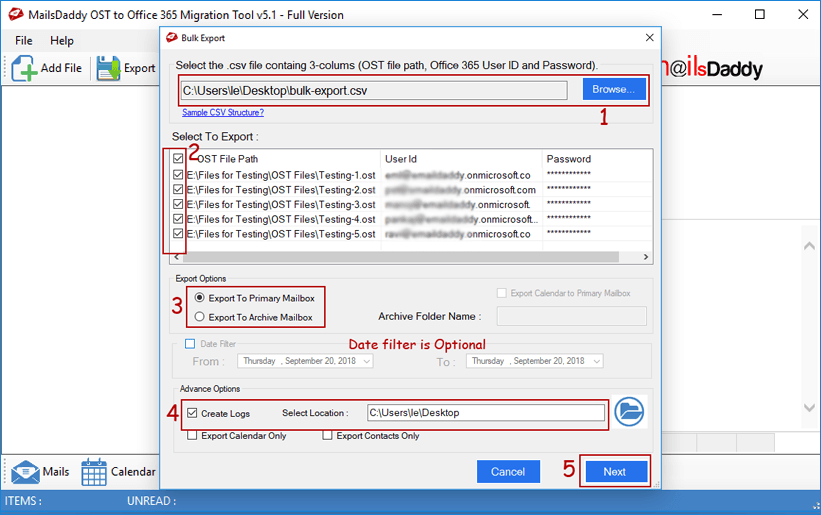This screenshot has height=515, width=821.
Task: Click the Archive Folder Name field
Action: 571,316
